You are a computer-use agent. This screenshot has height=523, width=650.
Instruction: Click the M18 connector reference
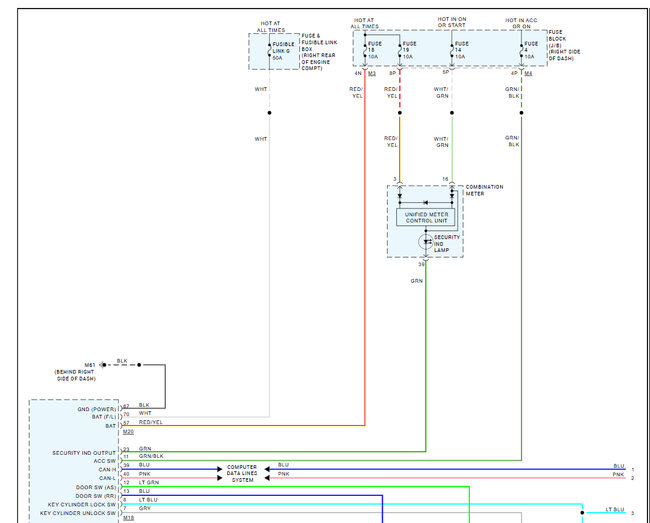(x=129, y=518)
